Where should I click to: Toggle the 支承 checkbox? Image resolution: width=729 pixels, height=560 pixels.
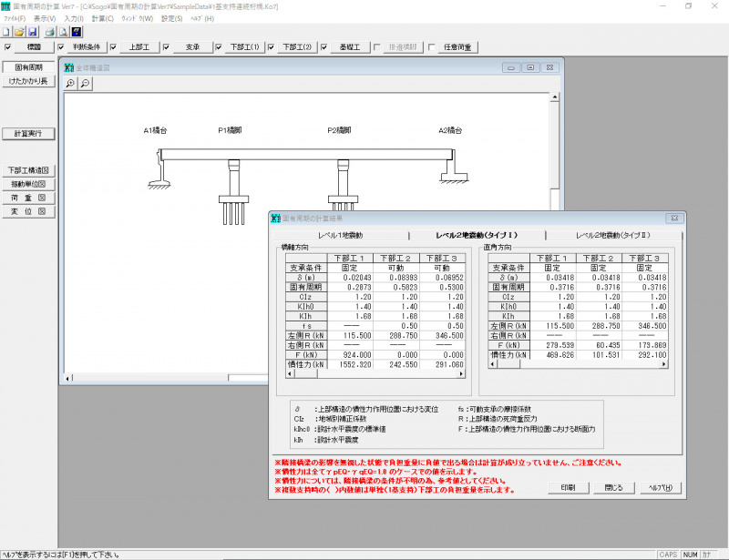click(166, 47)
